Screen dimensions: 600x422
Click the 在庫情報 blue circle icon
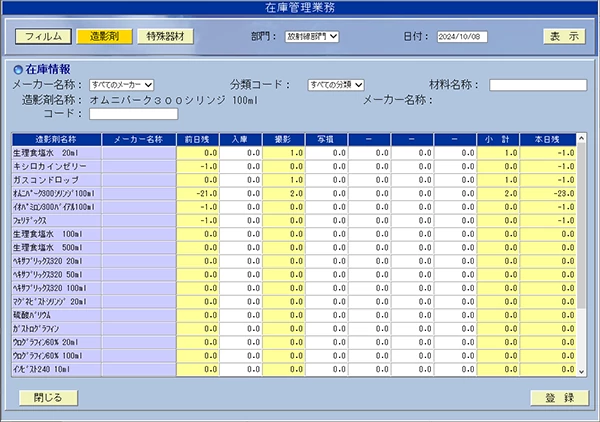(18, 70)
